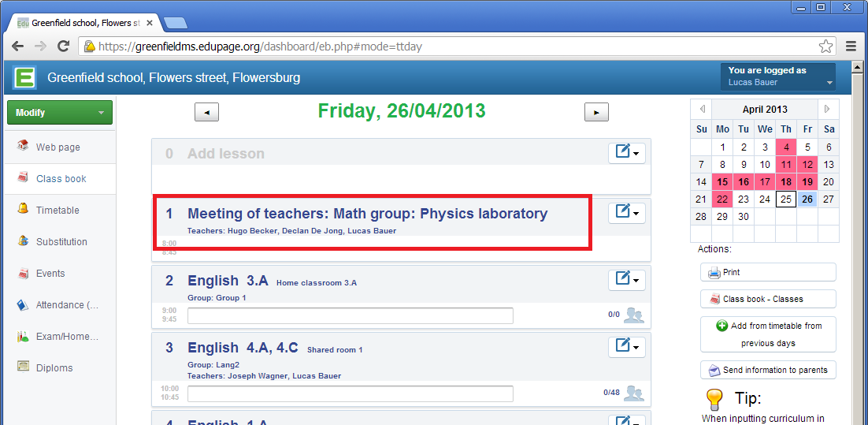Click Add from timetable from previous days
This screenshot has width=868, height=425.
[768, 334]
